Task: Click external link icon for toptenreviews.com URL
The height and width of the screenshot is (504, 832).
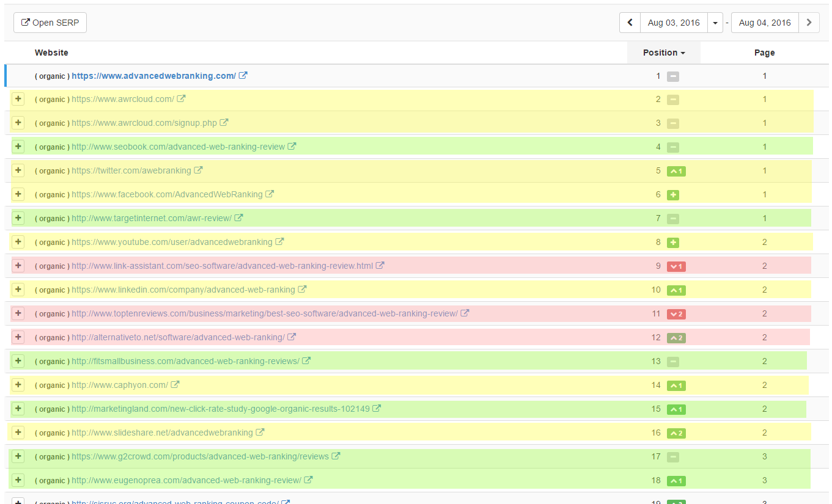Action: click(x=465, y=313)
